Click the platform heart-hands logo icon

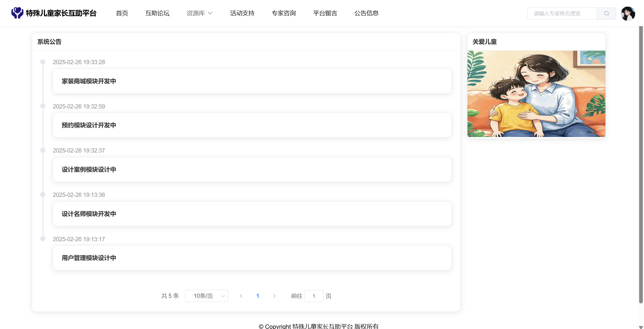point(17,13)
